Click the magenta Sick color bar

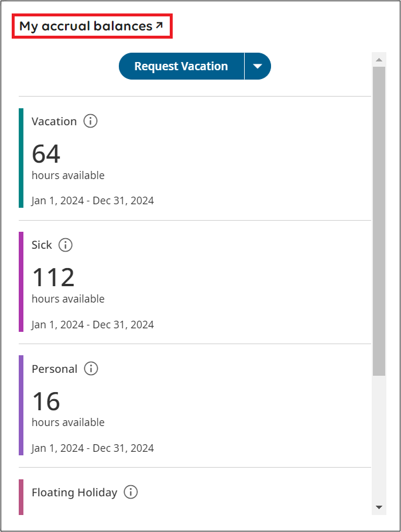21,282
